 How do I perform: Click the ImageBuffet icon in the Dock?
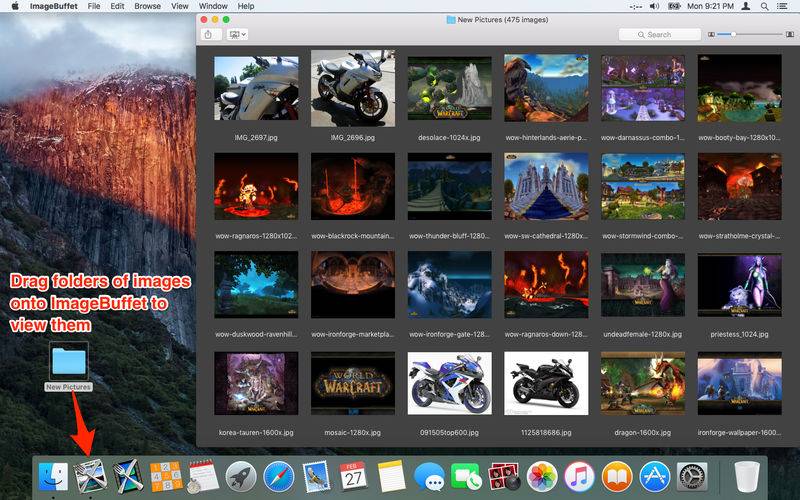click(x=90, y=477)
